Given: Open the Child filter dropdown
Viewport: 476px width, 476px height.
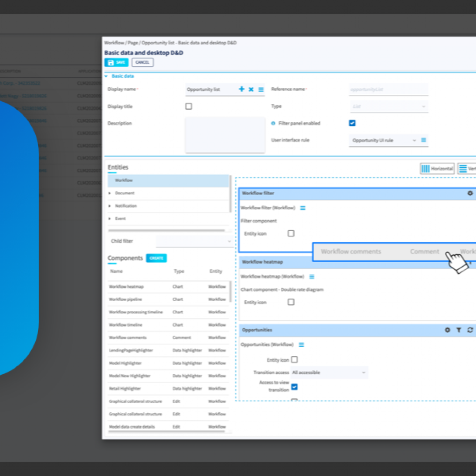Looking at the screenshot, I should [x=194, y=241].
